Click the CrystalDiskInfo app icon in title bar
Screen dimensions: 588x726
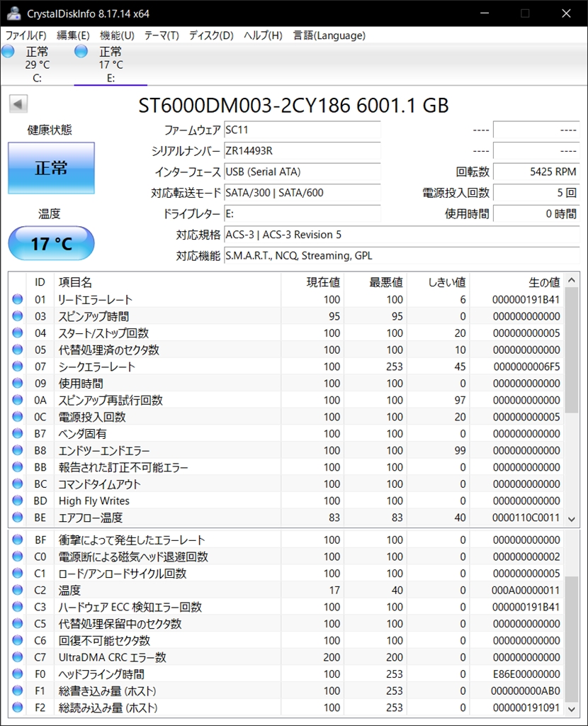13,13
